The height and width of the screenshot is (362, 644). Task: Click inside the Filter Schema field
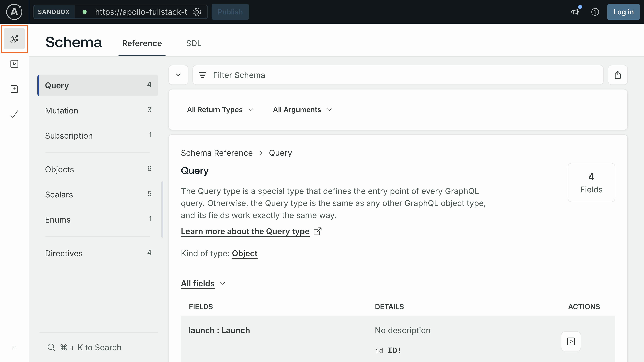point(325,75)
